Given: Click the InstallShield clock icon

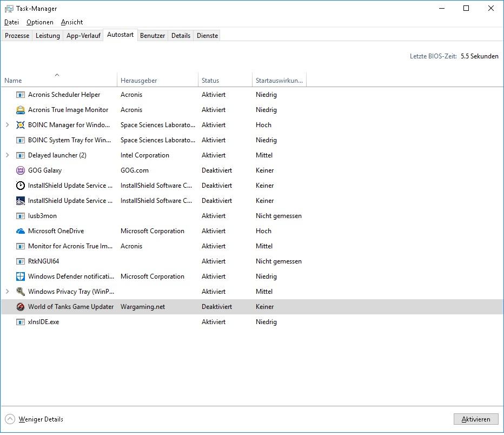Looking at the screenshot, I should (20, 186).
